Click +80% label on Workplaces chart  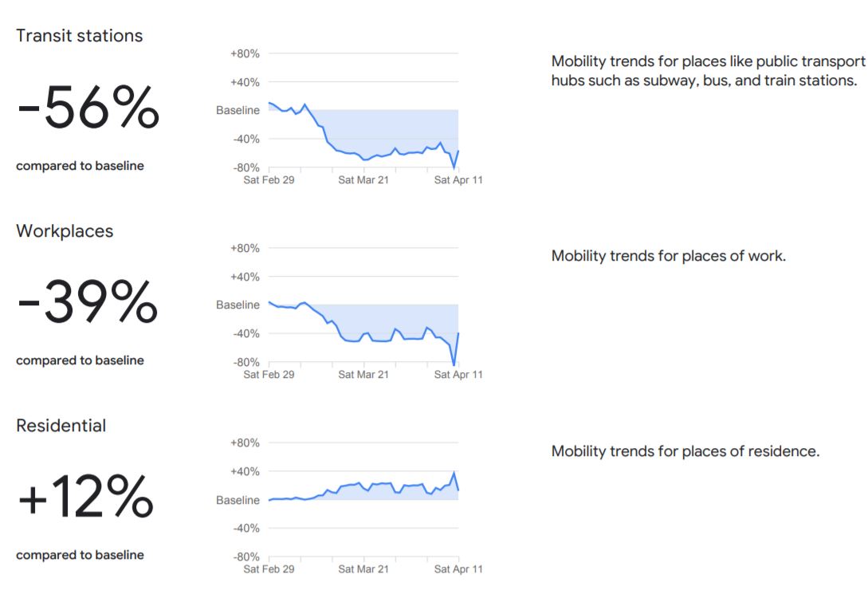245,248
